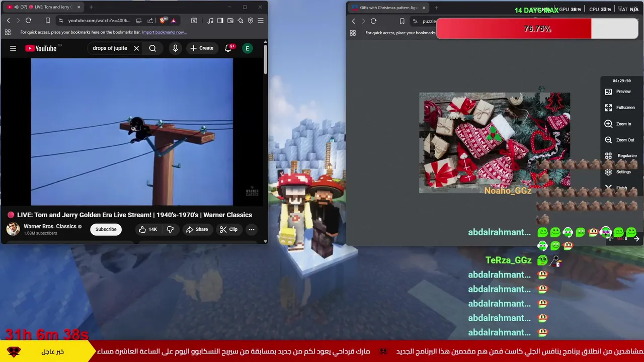Open Brave Shields lion icon
The image size is (644, 362).
click(x=163, y=21)
